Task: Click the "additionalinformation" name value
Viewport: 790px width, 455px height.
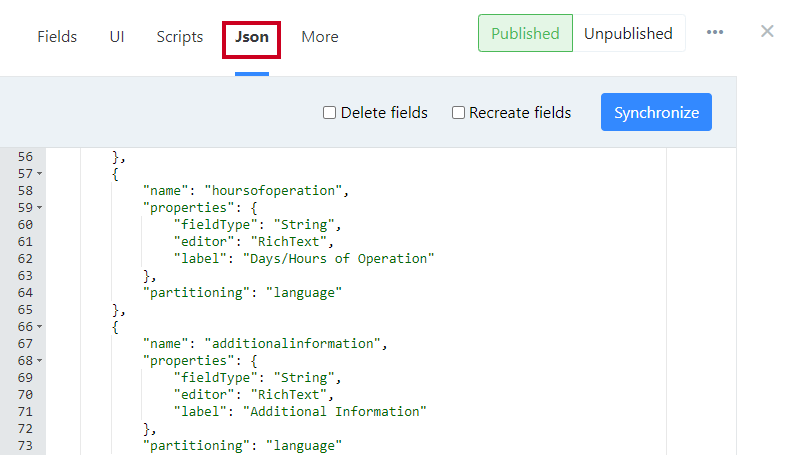Action: coord(292,344)
